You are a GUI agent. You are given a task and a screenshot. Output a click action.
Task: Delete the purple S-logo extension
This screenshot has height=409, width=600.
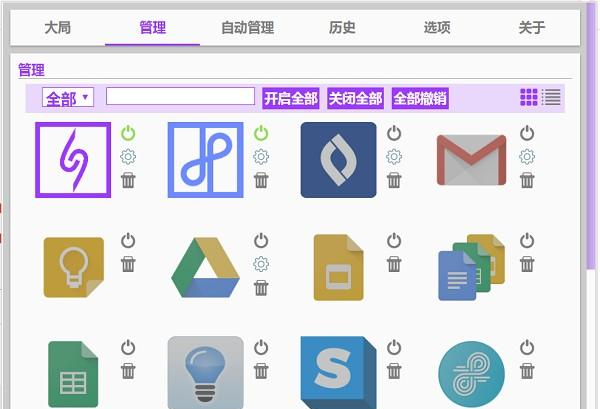point(128,180)
